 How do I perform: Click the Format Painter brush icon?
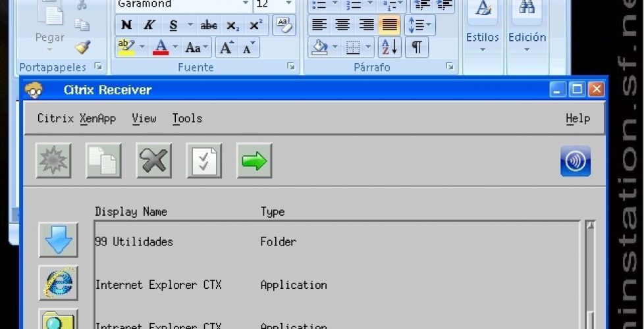[x=82, y=47]
